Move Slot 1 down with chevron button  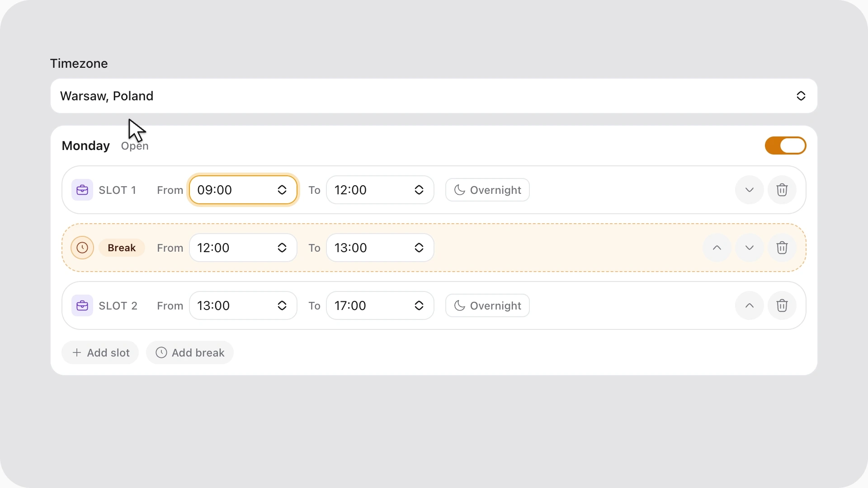coord(750,190)
